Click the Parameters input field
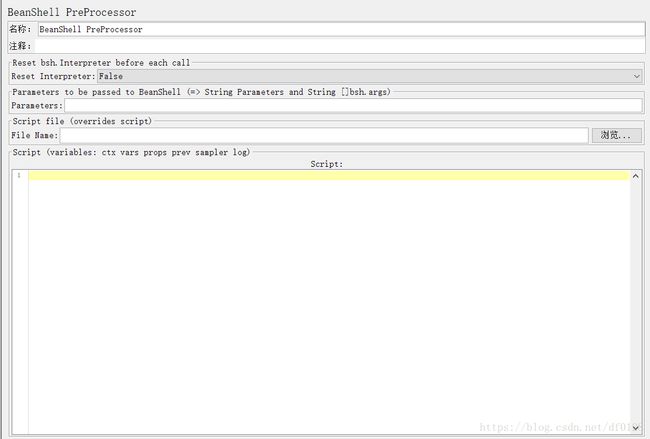650x439 pixels. click(x=353, y=106)
